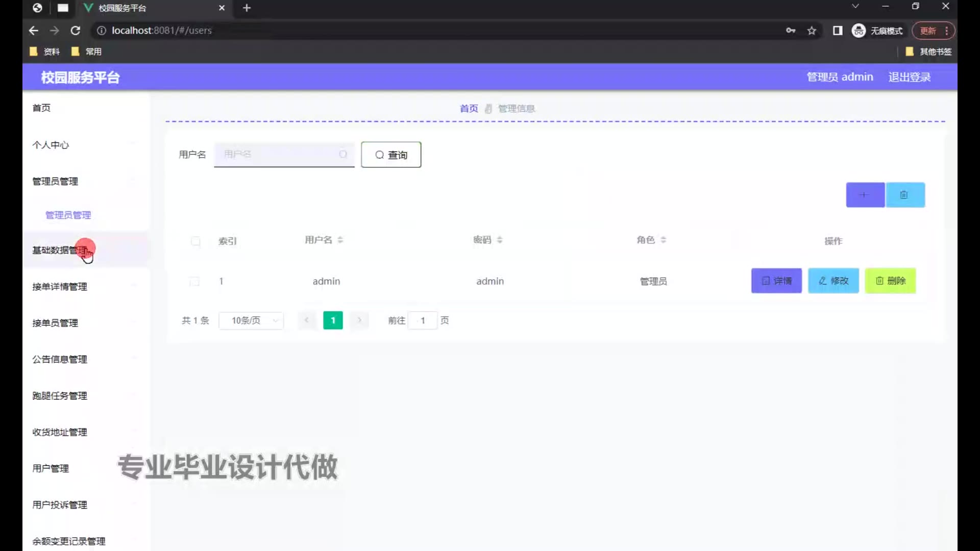Sort table by 用户名 column arrows
980x551 pixels.
click(340, 240)
